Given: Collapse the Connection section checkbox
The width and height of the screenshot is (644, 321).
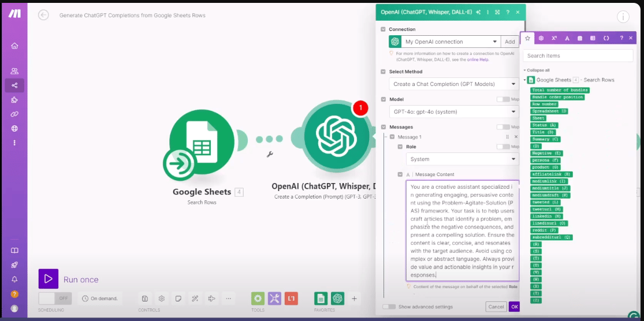Looking at the screenshot, I should pos(383,29).
